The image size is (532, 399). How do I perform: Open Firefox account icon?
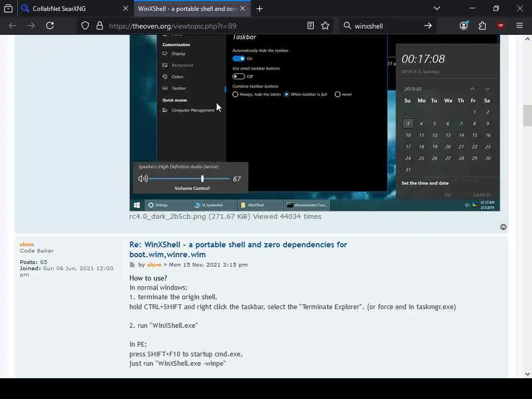coord(464,25)
